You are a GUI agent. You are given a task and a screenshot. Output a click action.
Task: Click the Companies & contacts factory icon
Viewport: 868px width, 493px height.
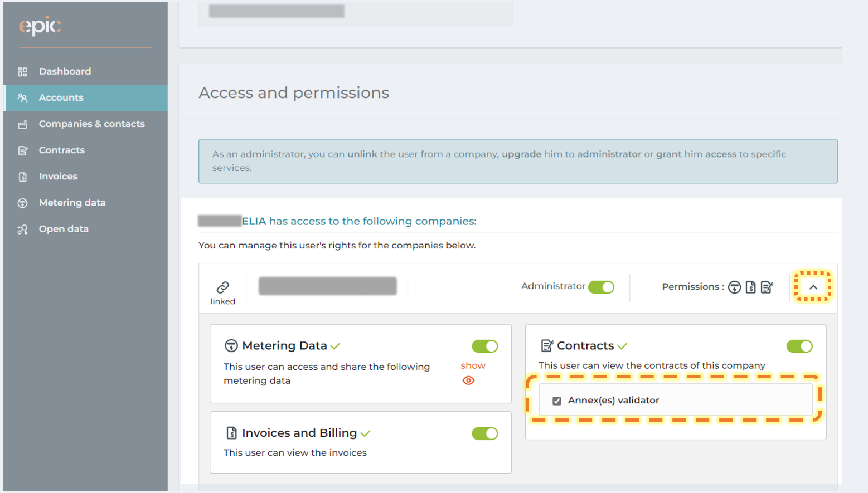coord(22,124)
